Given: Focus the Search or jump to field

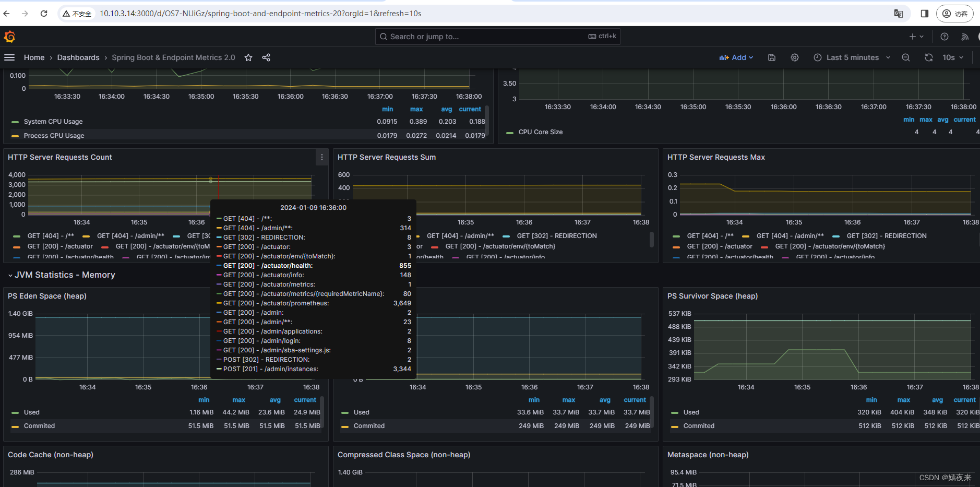Looking at the screenshot, I should click(x=497, y=37).
